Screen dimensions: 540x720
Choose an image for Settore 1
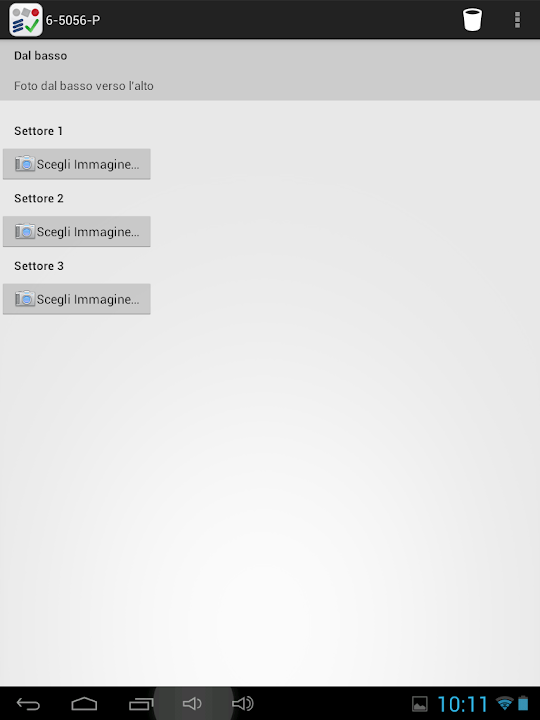point(77,164)
